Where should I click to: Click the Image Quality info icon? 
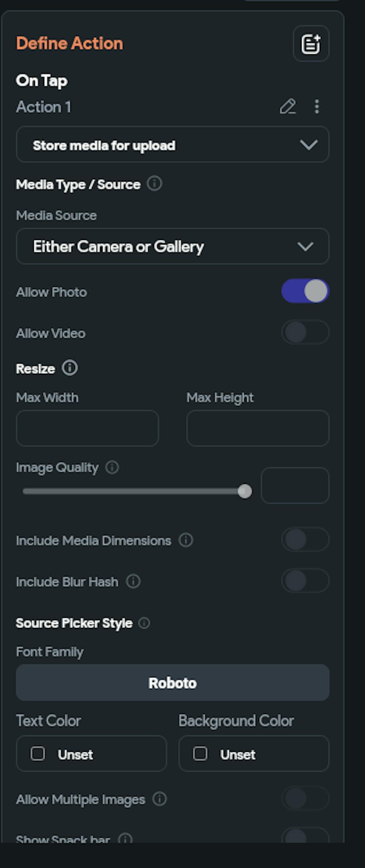click(112, 467)
